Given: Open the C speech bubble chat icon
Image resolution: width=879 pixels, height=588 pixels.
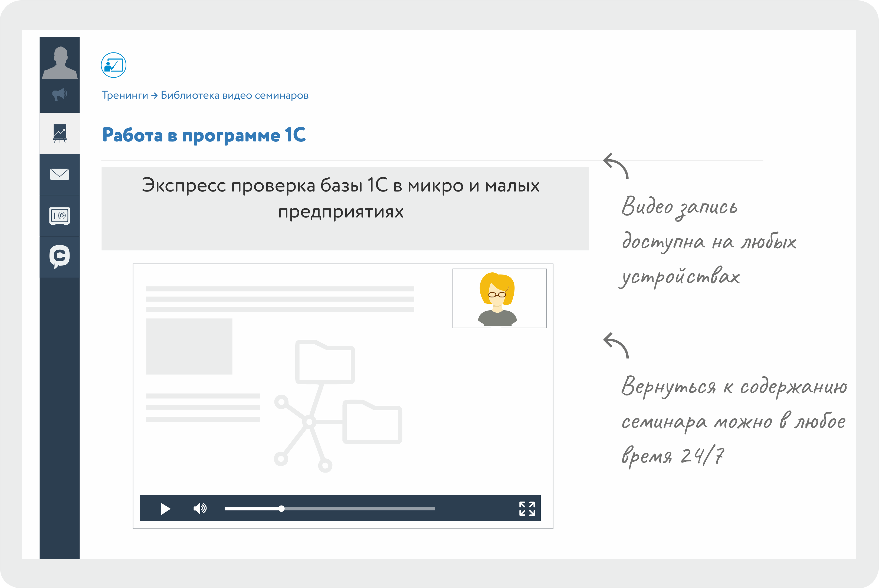Looking at the screenshot, I should point(60,256).
